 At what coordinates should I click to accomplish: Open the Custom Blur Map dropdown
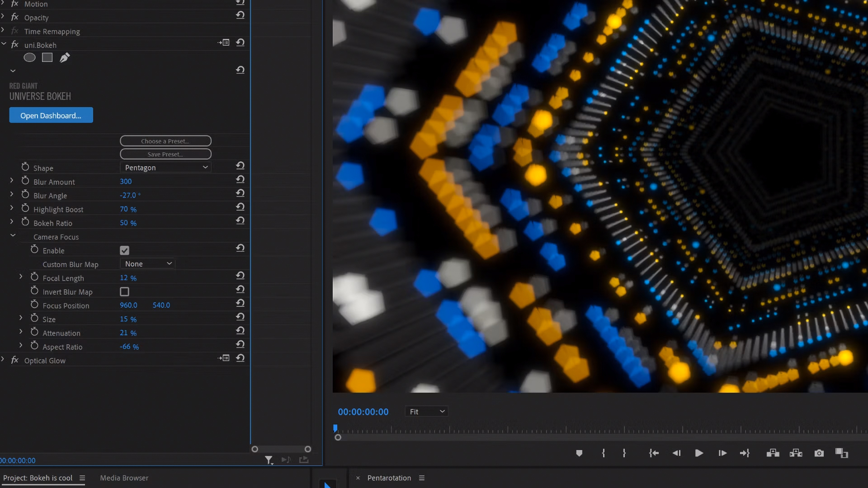(x=148, y=264)
